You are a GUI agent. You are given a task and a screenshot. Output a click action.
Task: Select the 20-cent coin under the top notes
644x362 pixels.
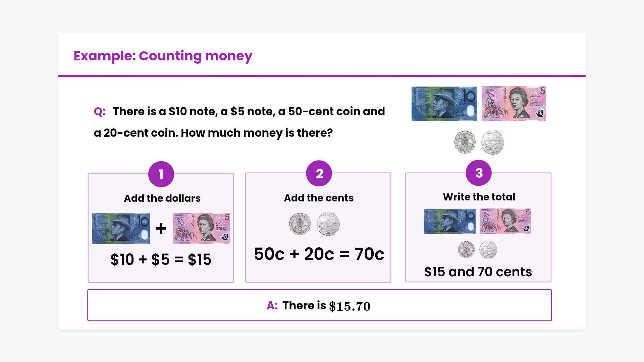(492, 142)
